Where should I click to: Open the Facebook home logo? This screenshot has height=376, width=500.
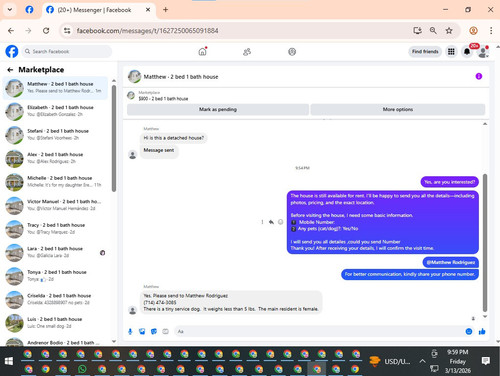(12, 52)
